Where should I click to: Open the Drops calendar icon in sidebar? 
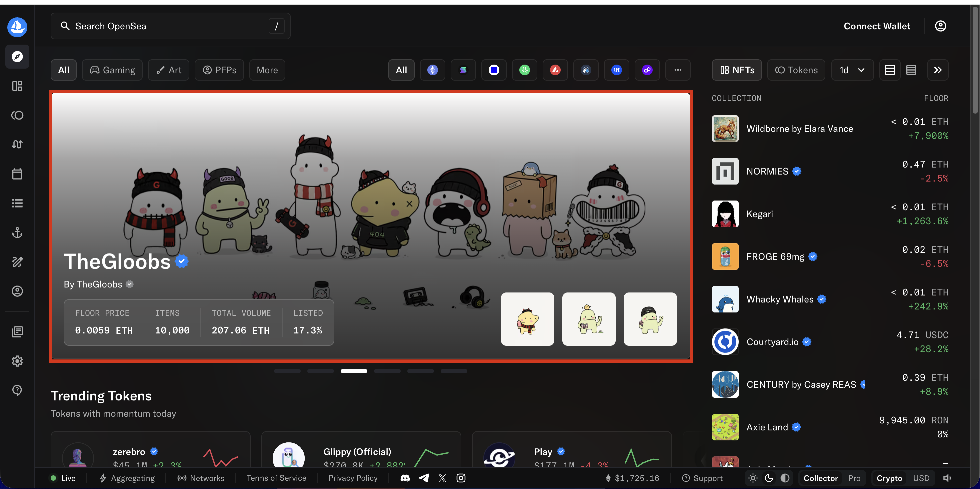pos(17,174)
